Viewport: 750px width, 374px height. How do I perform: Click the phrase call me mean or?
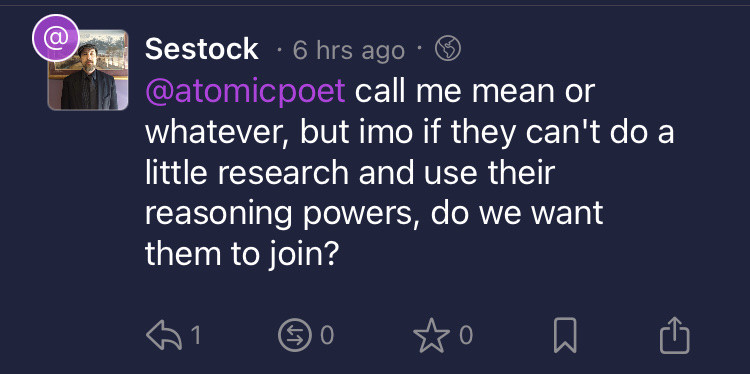(x=474, y=90)
